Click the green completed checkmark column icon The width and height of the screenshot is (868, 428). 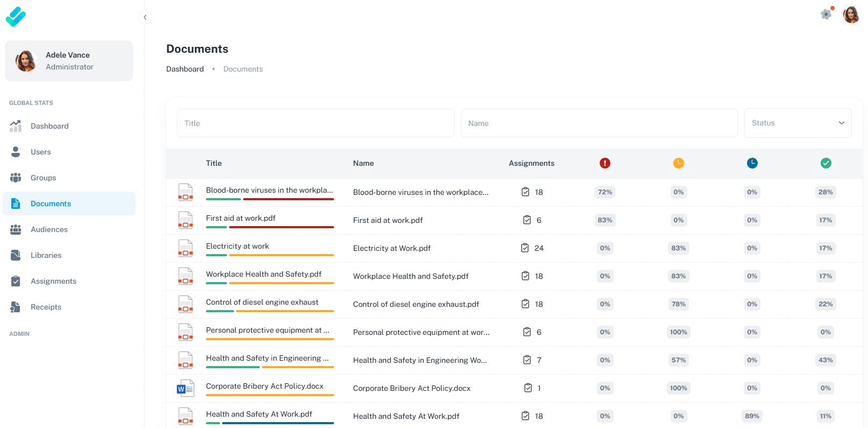click(826, 163)
